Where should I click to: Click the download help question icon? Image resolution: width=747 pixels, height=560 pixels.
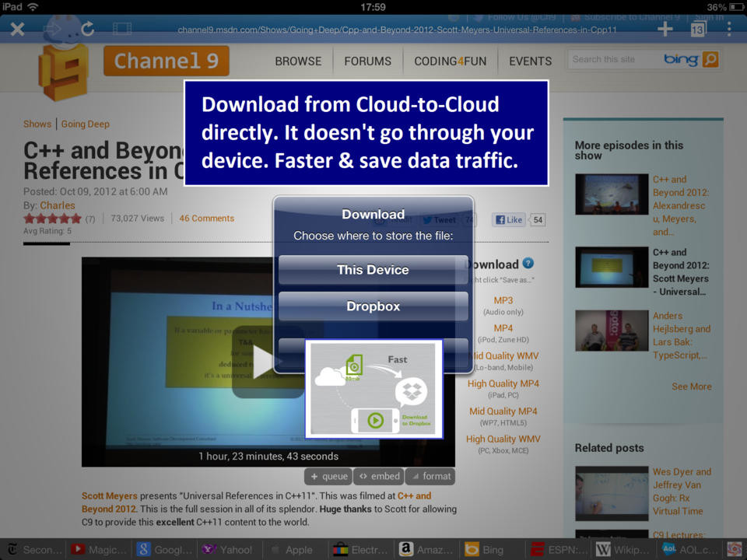tap(528, 263)
